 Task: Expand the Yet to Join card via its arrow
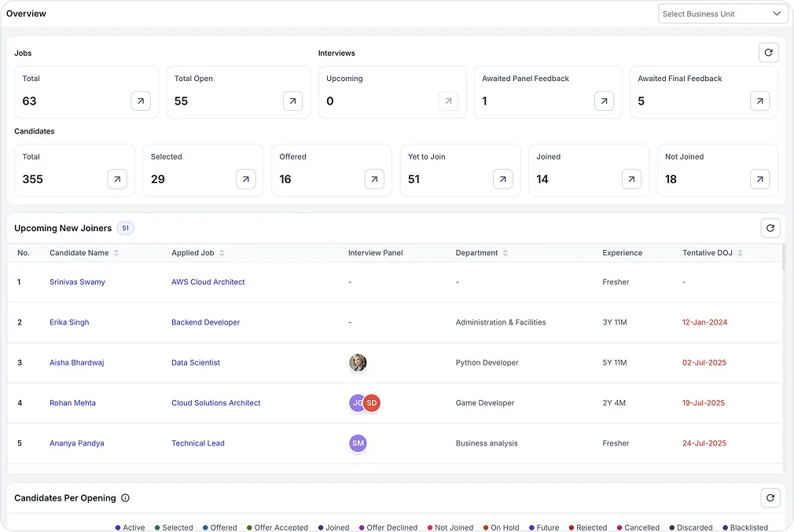pyautogui.click(x=502, y=178)
